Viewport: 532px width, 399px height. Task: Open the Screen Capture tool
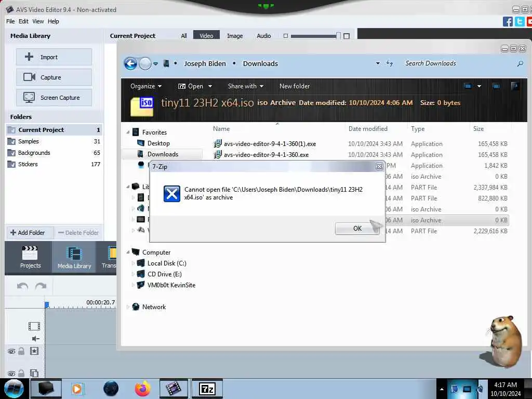[54, 98]
